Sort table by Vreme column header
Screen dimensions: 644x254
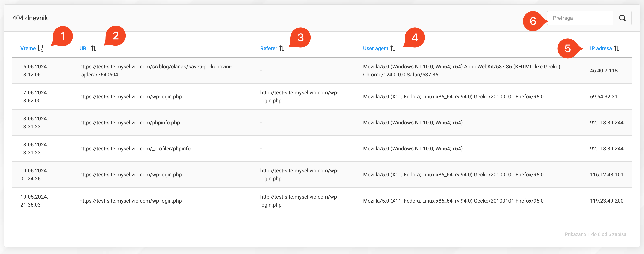coord(28,48)
